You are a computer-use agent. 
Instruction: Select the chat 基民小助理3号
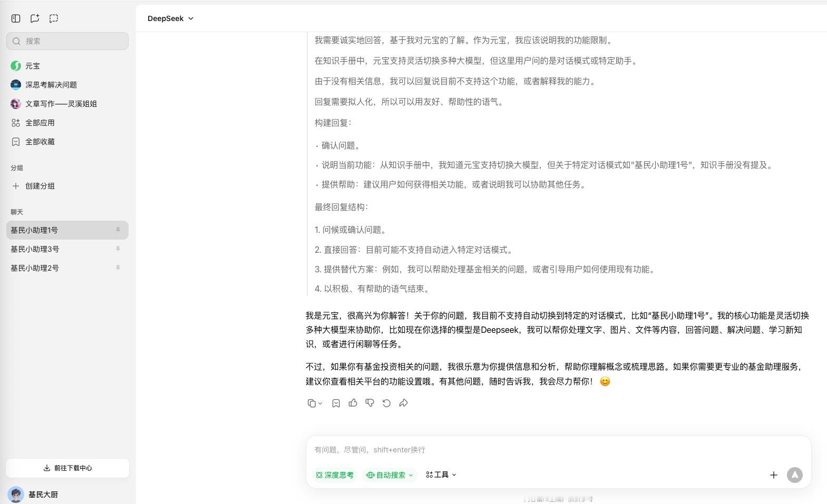click(67, 249)
